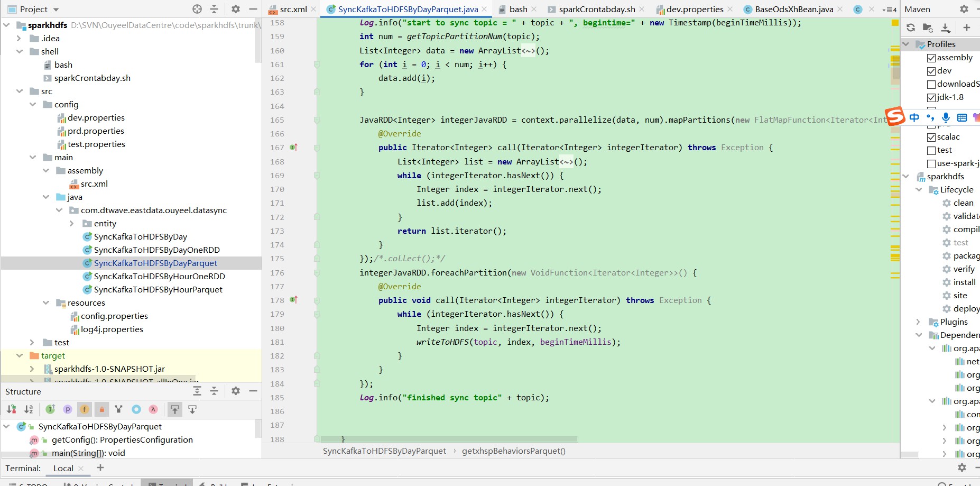Uncheck the dev Maven profile

click(931, 71)
